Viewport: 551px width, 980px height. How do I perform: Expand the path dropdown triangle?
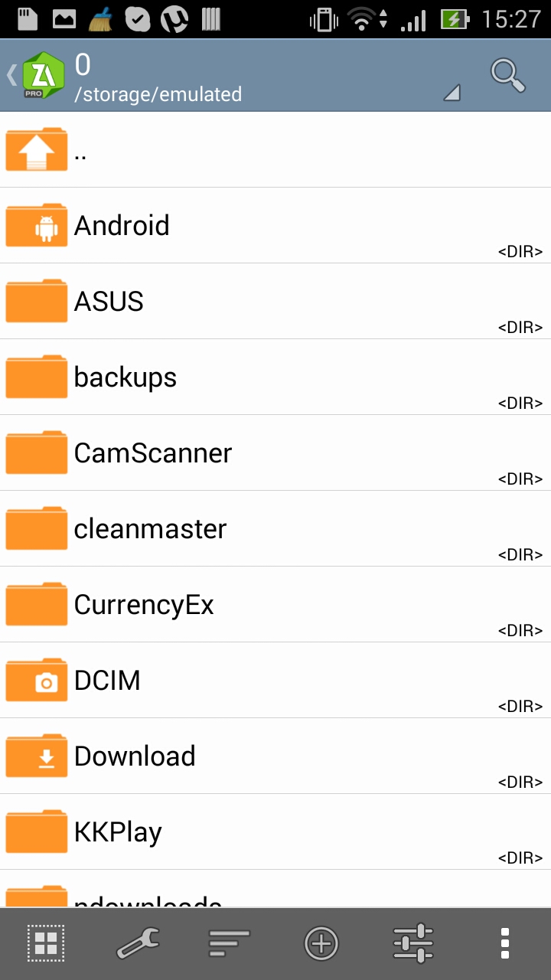(452, 93)
